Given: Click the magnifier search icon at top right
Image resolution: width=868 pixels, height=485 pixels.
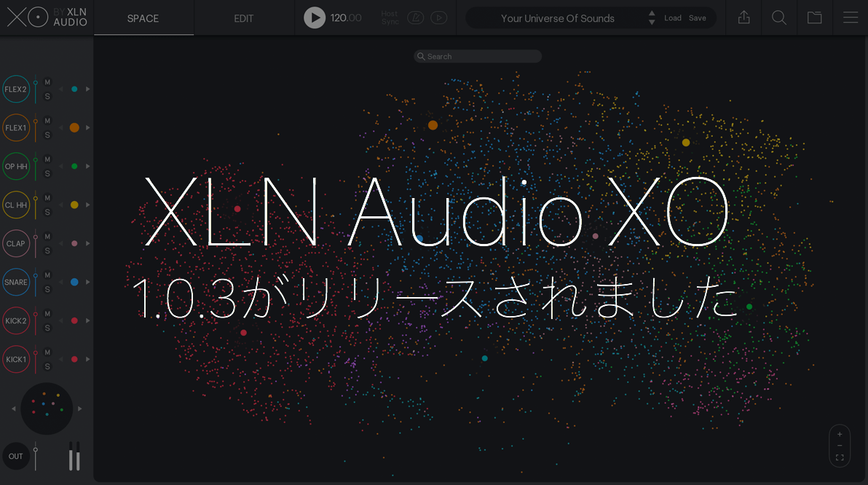Looking at the screenshot, I should 779,17.
